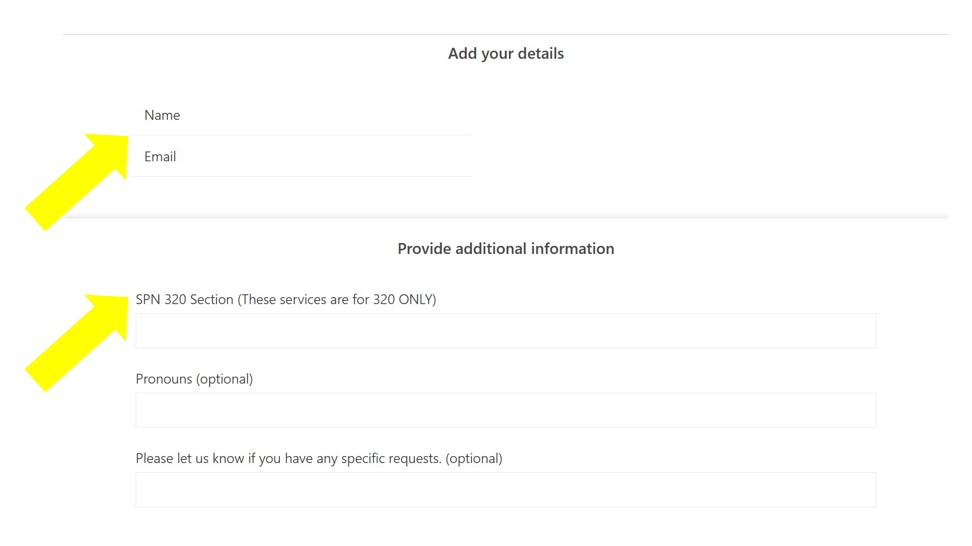Click the 'Name' placeholder text
The image size is (972, 546).
click(162, 115)
